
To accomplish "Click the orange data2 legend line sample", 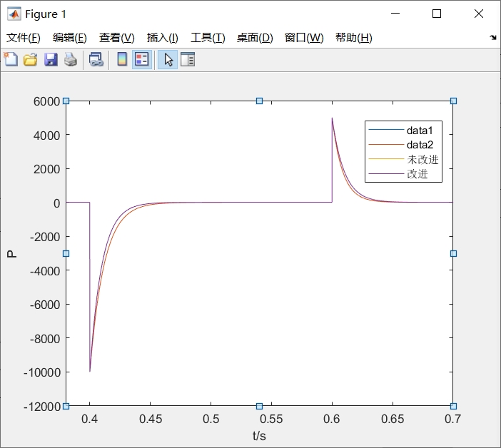I will pyautogui.click(x=386, y=144).
